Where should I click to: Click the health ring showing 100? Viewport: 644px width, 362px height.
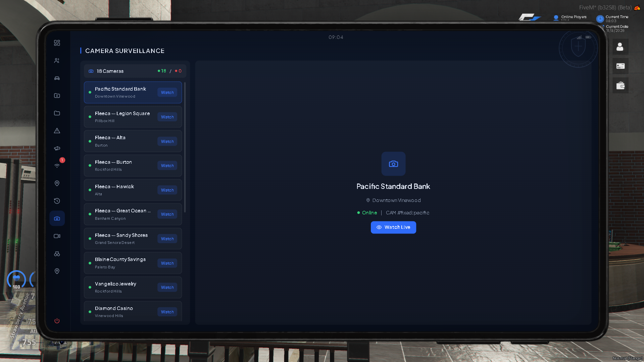16,279
